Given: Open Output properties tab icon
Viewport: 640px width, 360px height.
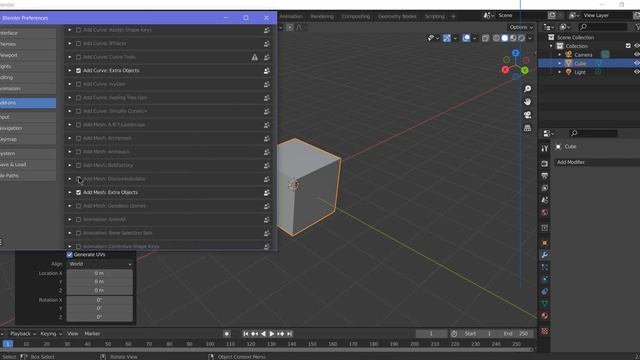Looking at the screenshot, I should pos(544,176).
